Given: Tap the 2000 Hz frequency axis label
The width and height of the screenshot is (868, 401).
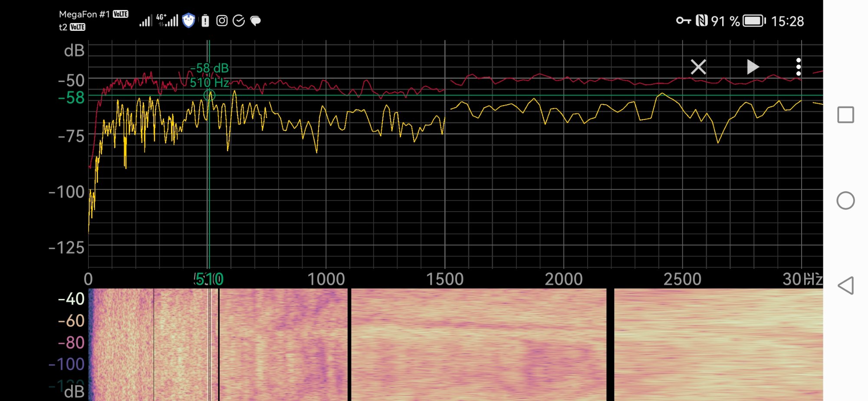Looking at the screenshot, I should point(563,279).
